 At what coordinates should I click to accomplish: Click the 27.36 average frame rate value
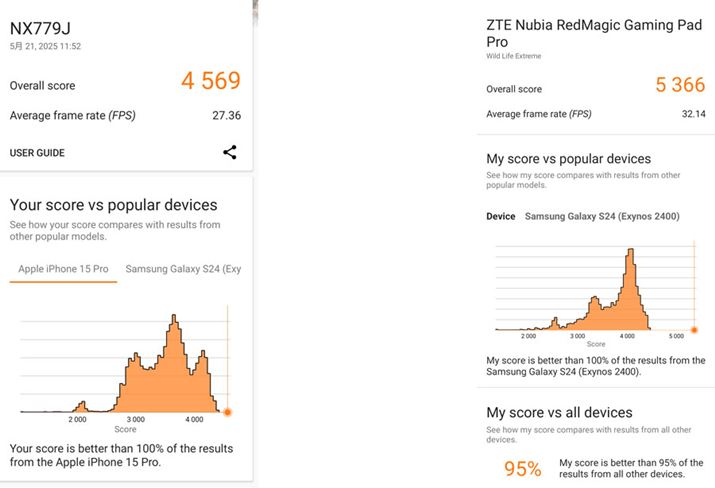click(x=226, y=116)
